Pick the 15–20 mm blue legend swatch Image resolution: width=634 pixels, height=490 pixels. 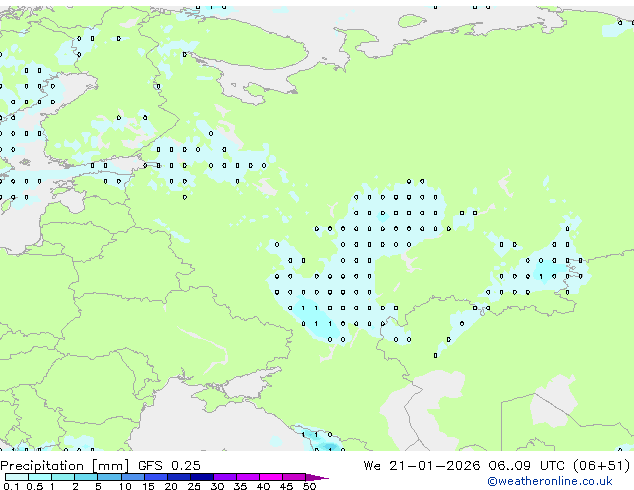pyautogui.click(x=156, y=477)
